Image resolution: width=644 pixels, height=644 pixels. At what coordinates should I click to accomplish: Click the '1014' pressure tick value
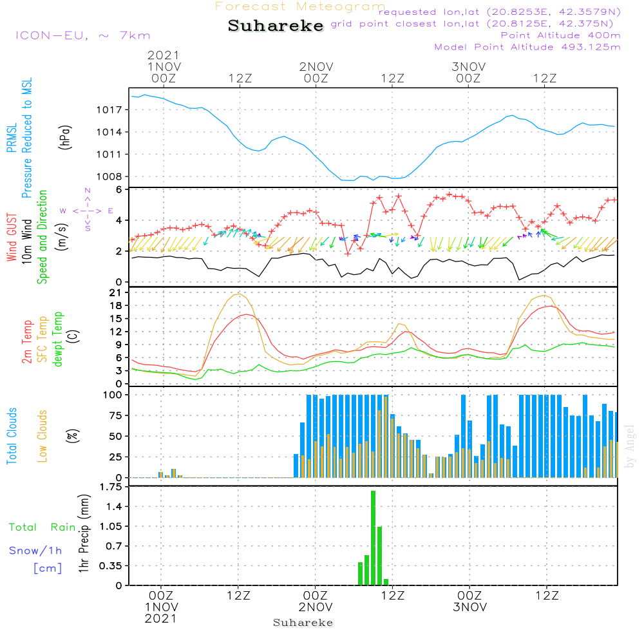click(109, 132)
